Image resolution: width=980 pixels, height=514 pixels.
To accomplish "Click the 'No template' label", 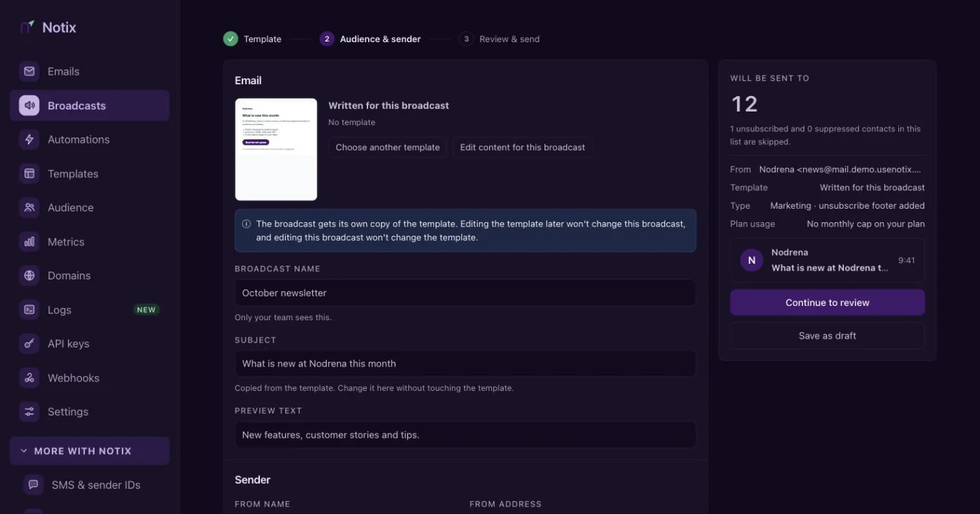I will coord(352,122).
